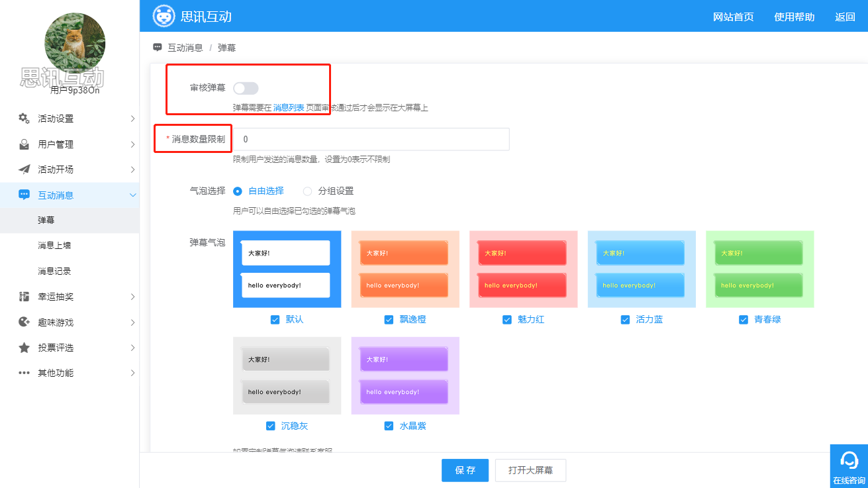This screenshot has width=868, height=488.
Task: Select the 飘逸橙 orange bubble thumbnail
Action: click(x=405, y=269)
